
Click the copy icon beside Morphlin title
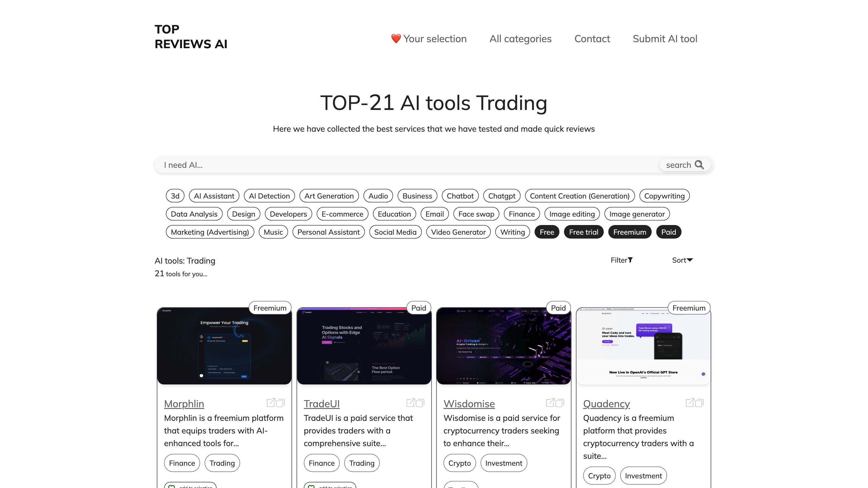pyautogui.click(x=281, y=403)
